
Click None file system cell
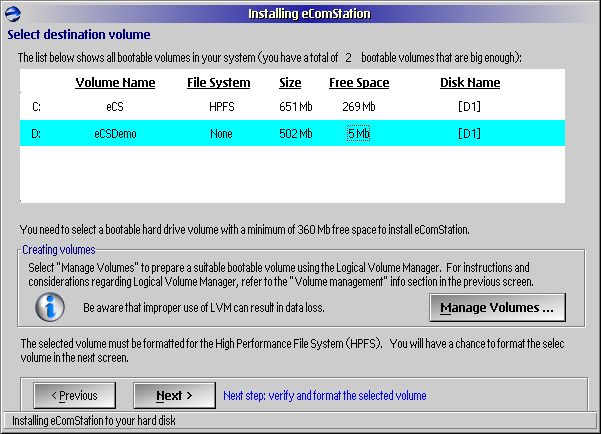tap(221, 134)
